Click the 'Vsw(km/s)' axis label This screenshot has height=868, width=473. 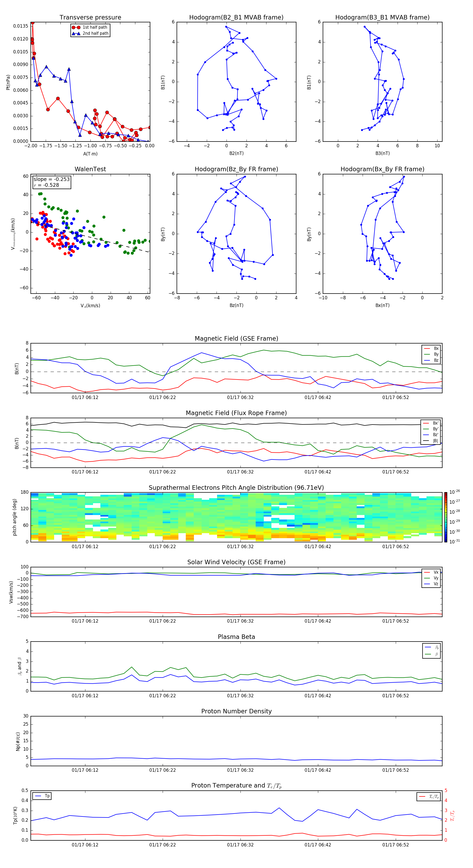(11, 592)
